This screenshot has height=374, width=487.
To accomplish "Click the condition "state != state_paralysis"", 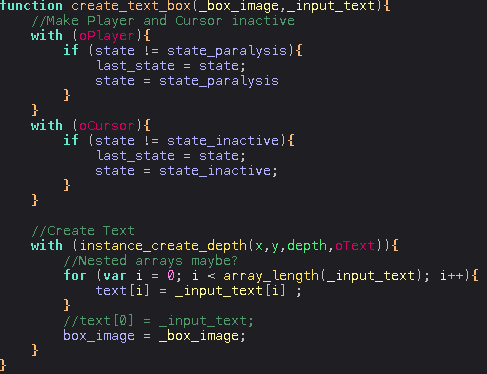I will pos(191,51).
